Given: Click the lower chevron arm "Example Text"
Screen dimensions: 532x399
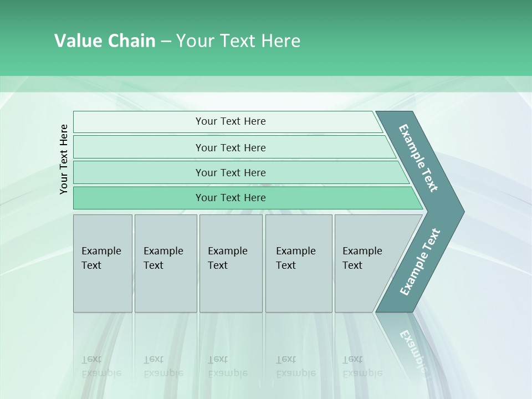Looking at the screenshot, I should coord(419,262).
